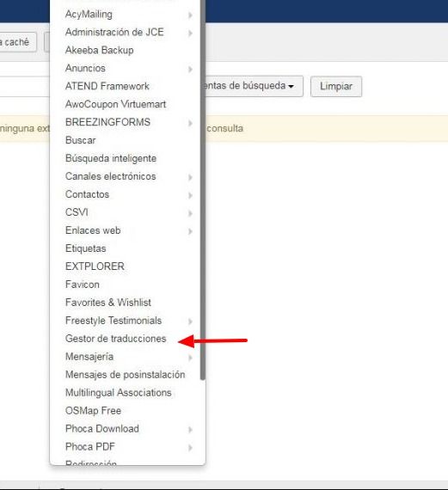Expand CSVI submenu arrow
This screenshot has width=448, height=490.
pyautogui.click(x=190, y=213)
